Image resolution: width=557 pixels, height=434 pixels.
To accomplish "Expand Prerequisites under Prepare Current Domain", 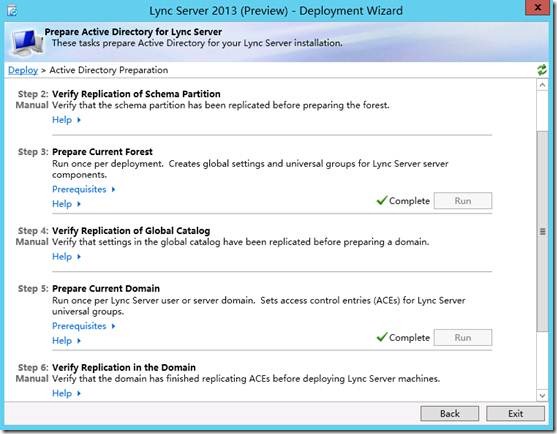I will click(83, 326).
